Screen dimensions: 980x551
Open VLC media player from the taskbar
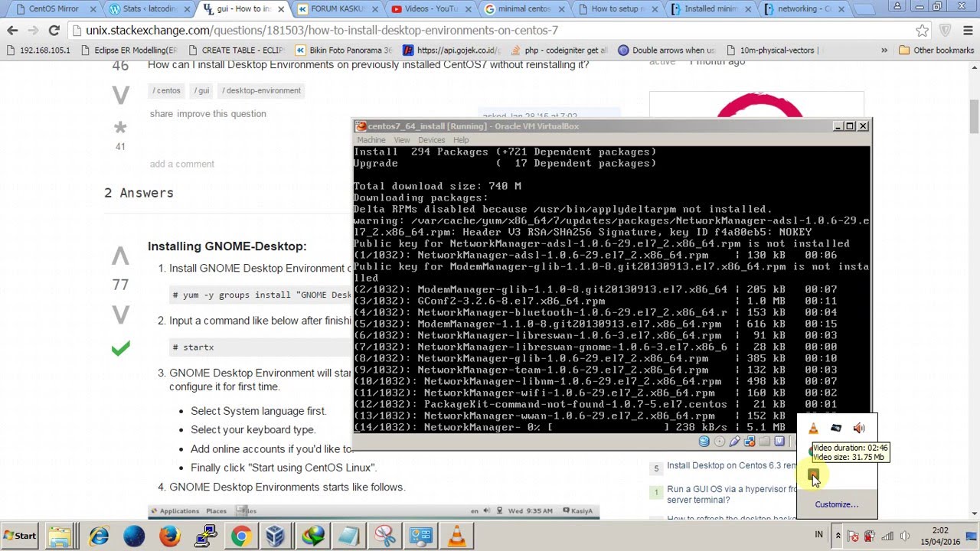coord(457,536)
